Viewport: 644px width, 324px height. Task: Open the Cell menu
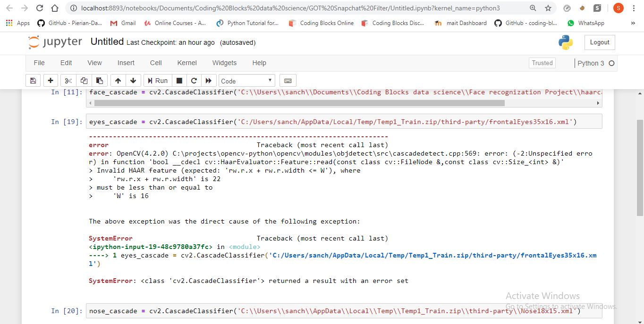point(156,63)
